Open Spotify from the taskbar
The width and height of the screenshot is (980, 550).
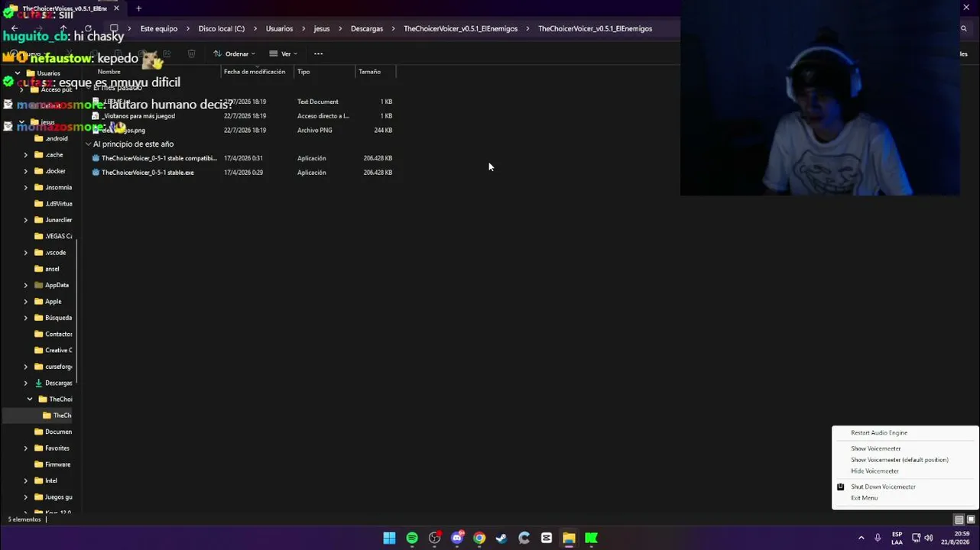click(412, 538)
